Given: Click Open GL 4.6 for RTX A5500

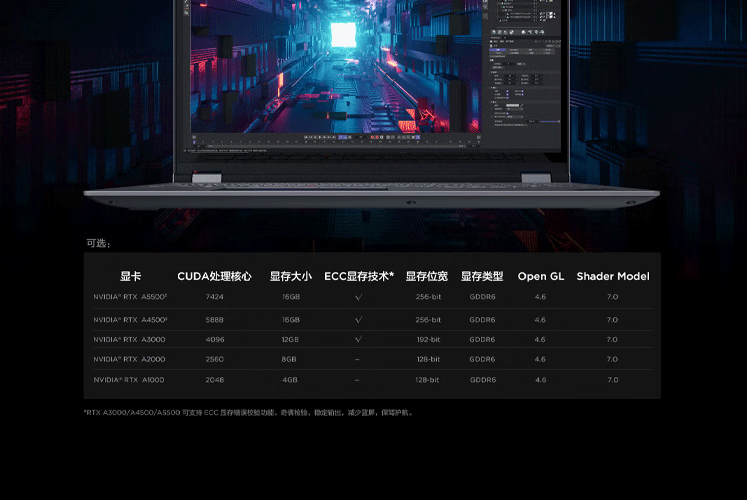Looking at the screenshot, I should (x=540, y=297).
